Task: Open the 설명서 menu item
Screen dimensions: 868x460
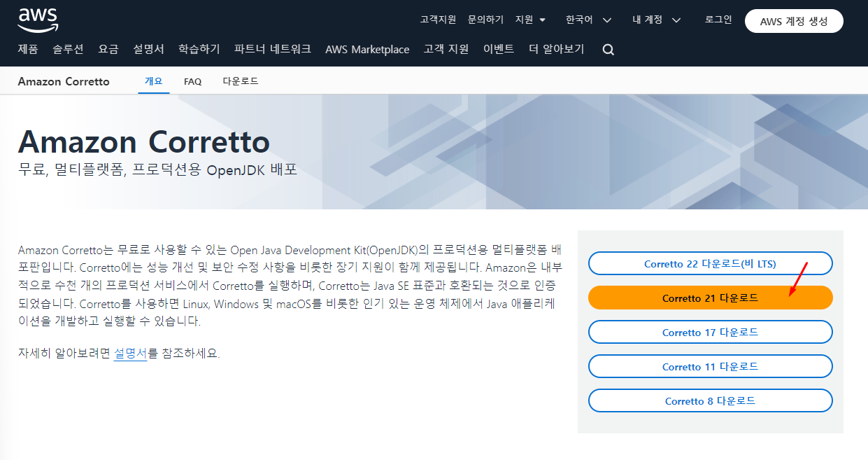Action: click(148, 49)
